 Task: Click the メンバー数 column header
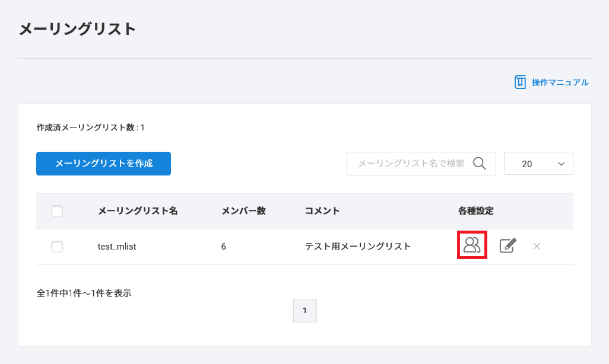pos(243,211)
